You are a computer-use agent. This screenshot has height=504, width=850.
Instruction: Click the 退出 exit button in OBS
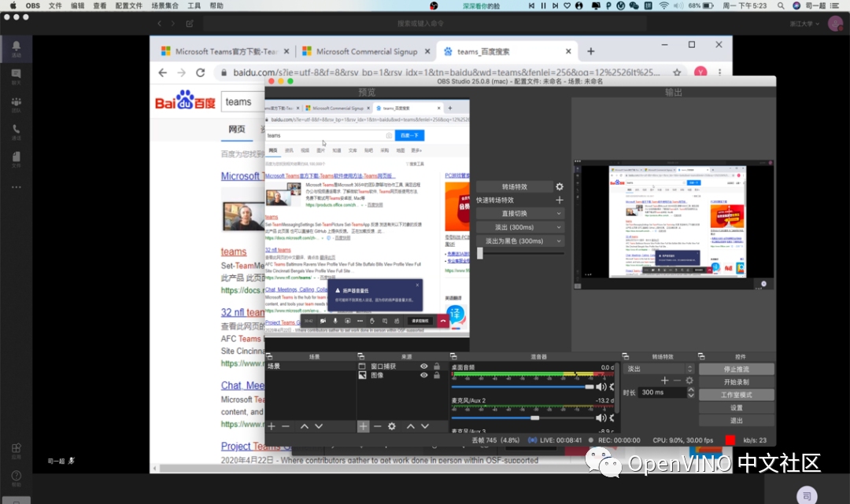point(736,421)
